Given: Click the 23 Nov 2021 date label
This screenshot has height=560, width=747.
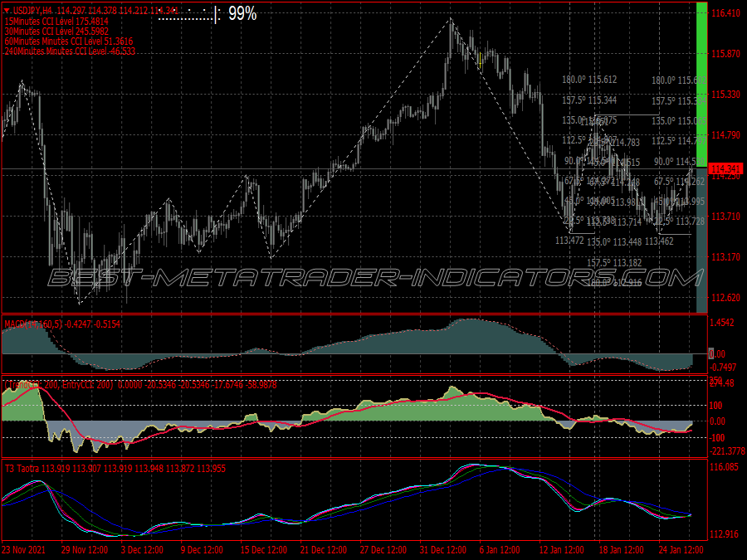Looking at the screenshot, I should coord(24,549).
